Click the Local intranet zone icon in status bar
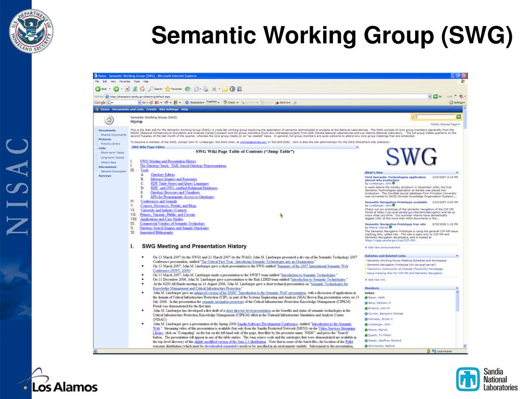Viewport: 532px width, 399px height. coord(434,351)
